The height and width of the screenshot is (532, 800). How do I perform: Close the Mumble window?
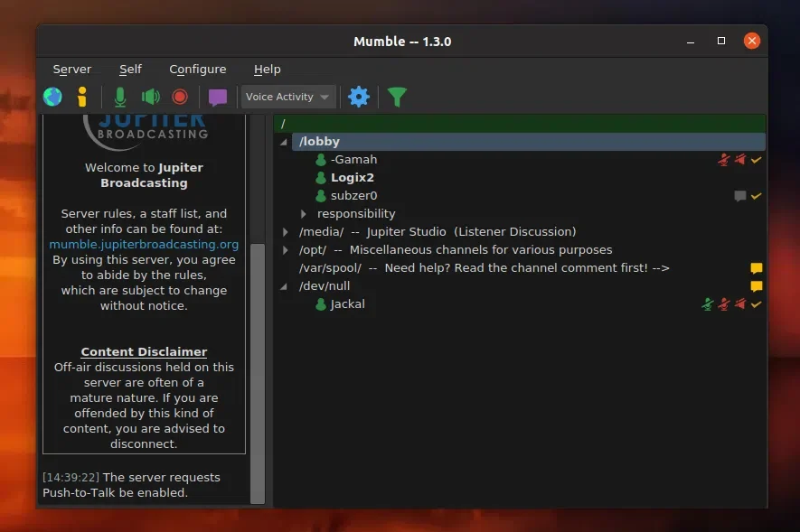pyautogui.click(x=751, y=41)
